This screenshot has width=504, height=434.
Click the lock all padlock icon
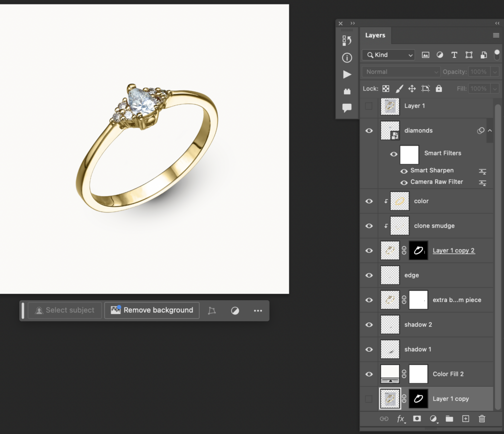tap(439, 89)
